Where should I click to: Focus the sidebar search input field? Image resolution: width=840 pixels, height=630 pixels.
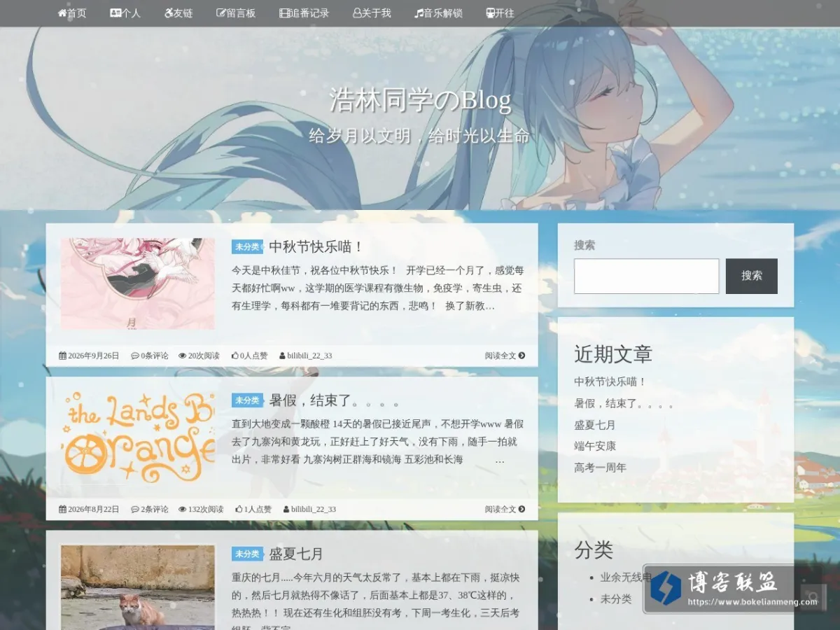[647, 276]
